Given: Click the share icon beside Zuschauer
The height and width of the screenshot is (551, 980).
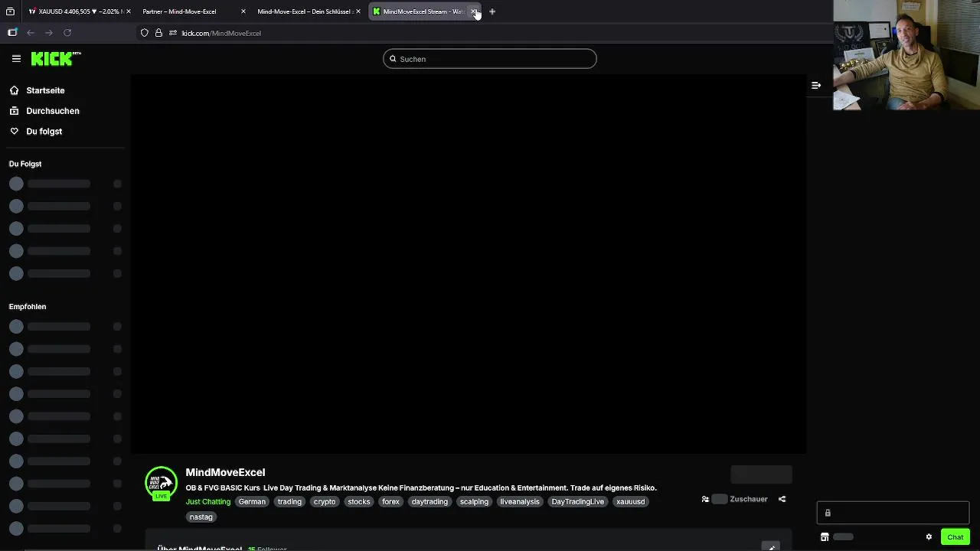Looking at the screenshot, I should (x=782, y=499).
